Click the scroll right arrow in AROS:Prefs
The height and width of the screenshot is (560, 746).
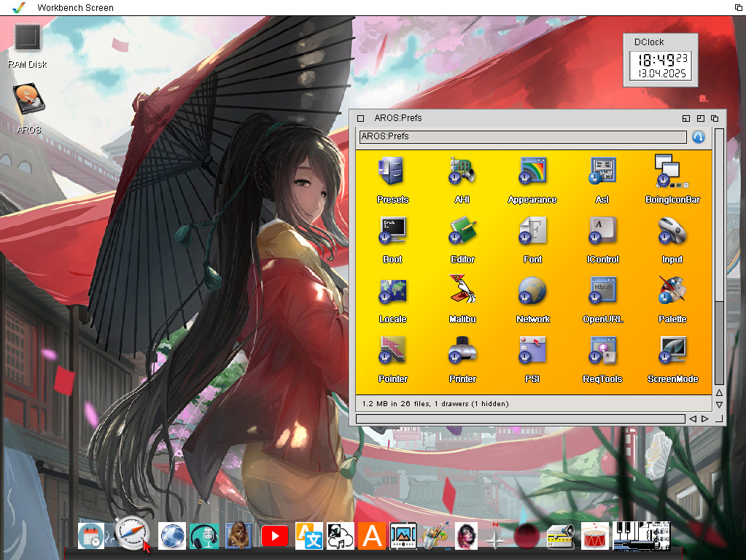coord(705,419)
